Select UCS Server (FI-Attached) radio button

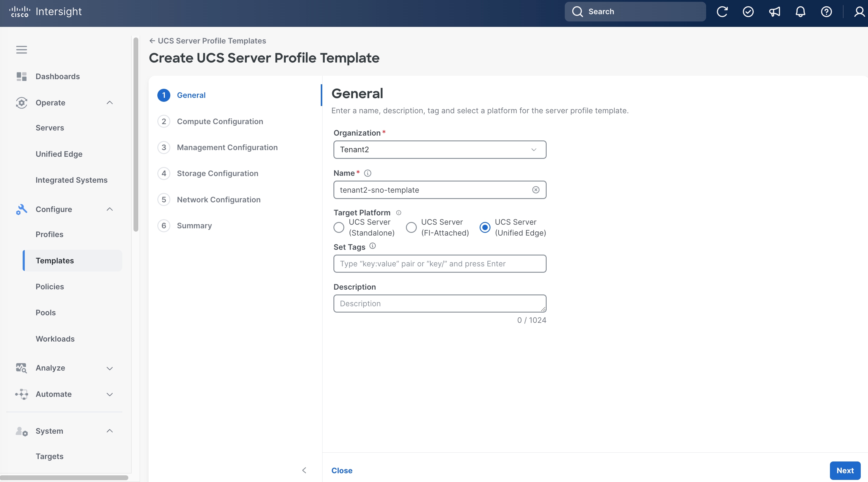(411, 227)
